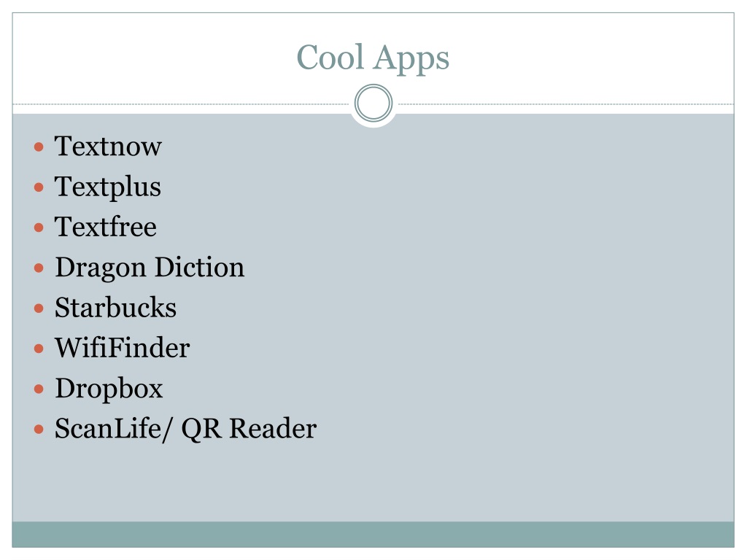Click the bullet dot before ScanLife
Image resolution: width=747 pixels, height=560 pixels.
click(x=39, y=429)
